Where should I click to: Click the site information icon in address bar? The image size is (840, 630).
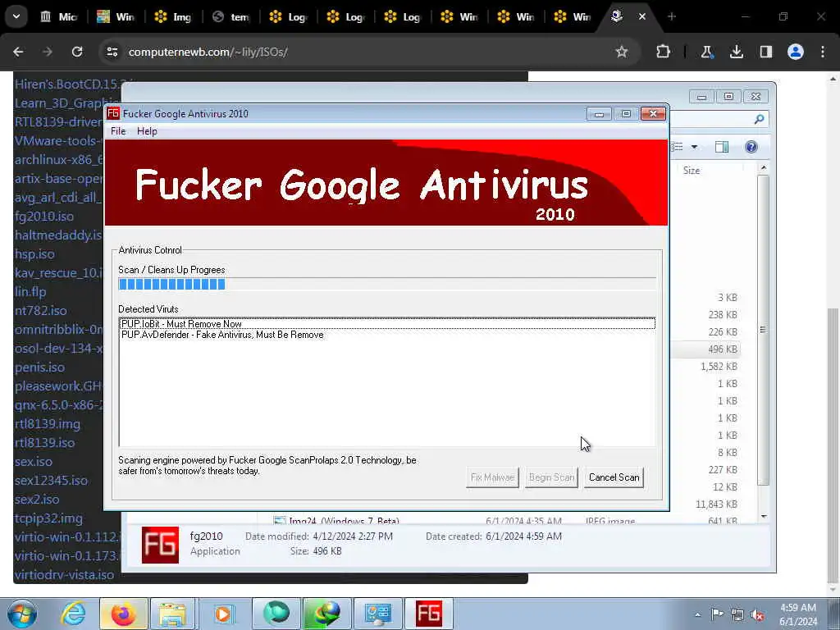(112, 52)
